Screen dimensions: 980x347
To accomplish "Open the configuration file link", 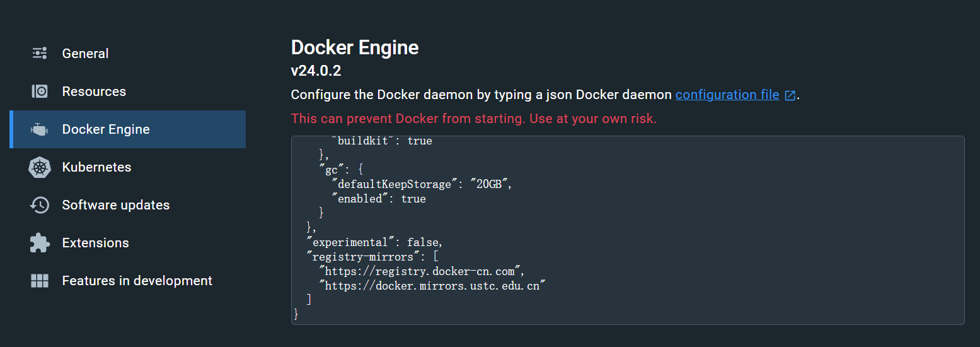I will 727,95.
